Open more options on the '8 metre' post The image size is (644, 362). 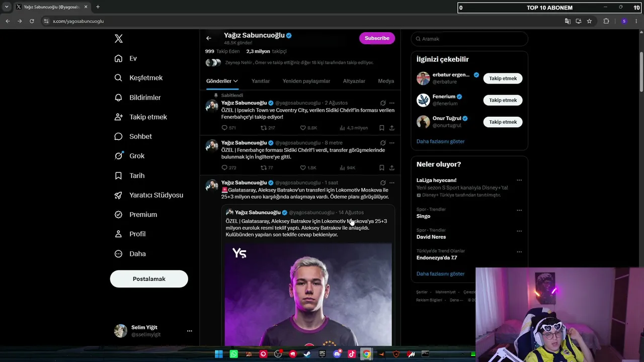392,143
